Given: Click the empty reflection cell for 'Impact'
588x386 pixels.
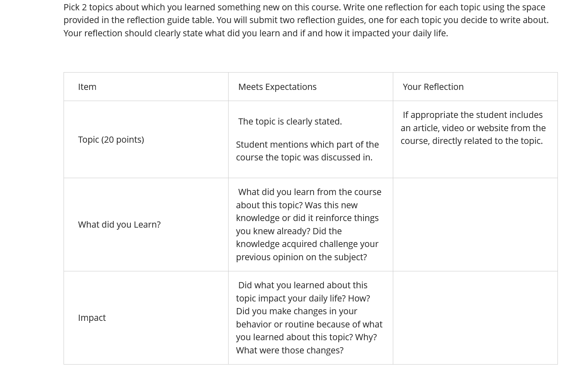Looking at the screenshot, I should click(x=475, y=318).
